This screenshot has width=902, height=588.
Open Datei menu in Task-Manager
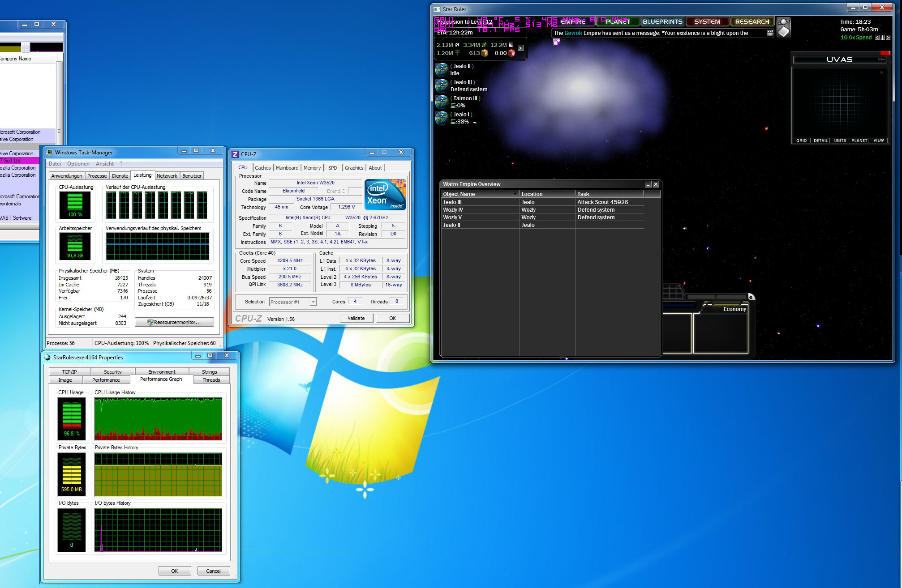[x=55, y=164]
